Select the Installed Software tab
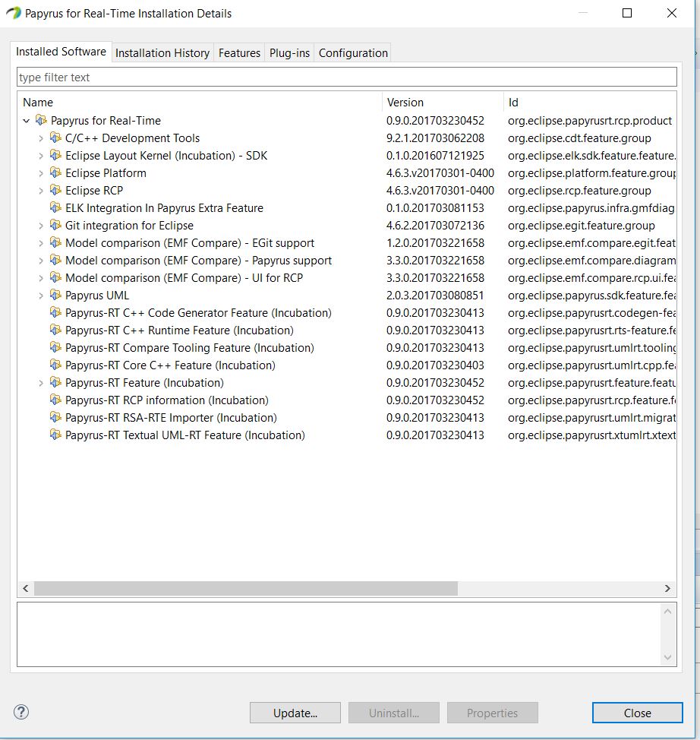 (61, 52)
